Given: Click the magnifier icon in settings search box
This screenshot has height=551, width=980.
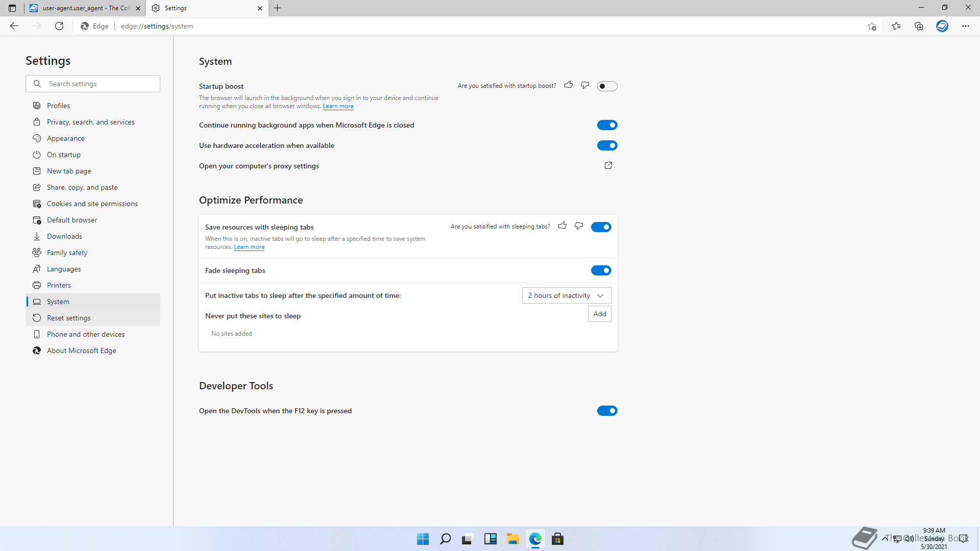Looking at the screenshot, I should (37, 84).
